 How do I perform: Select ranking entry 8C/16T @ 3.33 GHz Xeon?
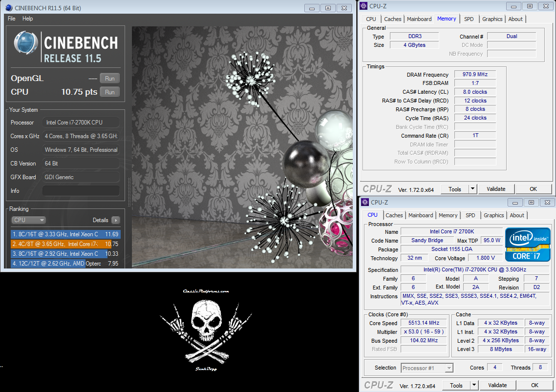click(x=65, y=234)
